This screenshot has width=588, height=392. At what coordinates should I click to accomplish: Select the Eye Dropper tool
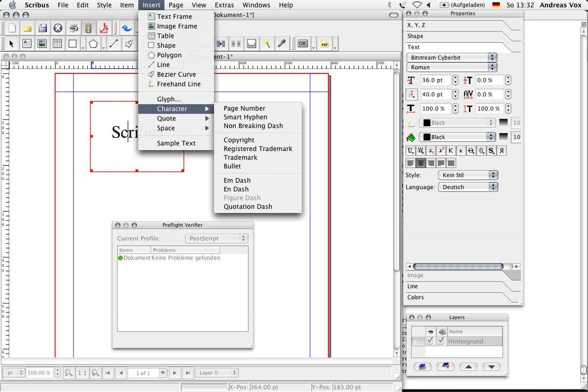(x=282, y=44)
